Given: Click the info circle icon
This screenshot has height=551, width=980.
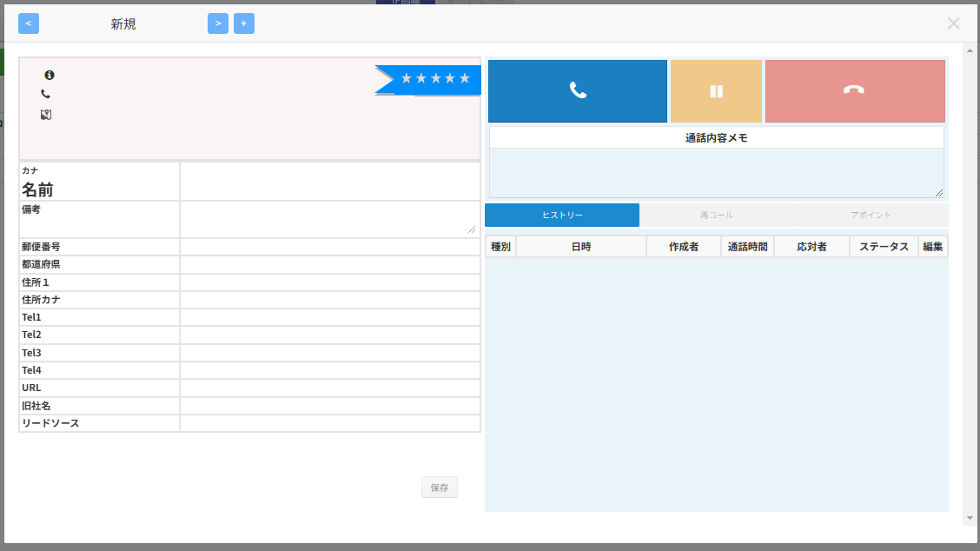Looking at the screenshot, I should pyautogui.click(x=50, y=76).
